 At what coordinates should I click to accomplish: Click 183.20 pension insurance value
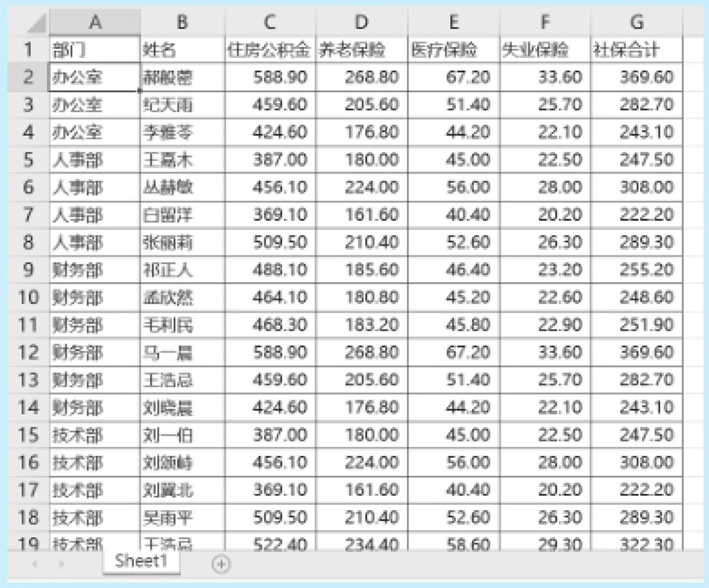pyautogui.click(x=362, y=325)
